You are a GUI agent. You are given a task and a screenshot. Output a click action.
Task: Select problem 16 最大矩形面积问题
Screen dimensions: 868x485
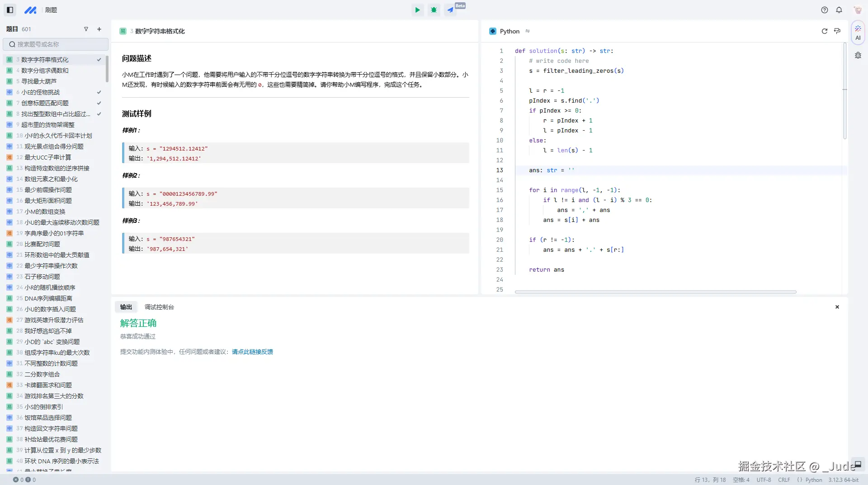click(54, 201)
